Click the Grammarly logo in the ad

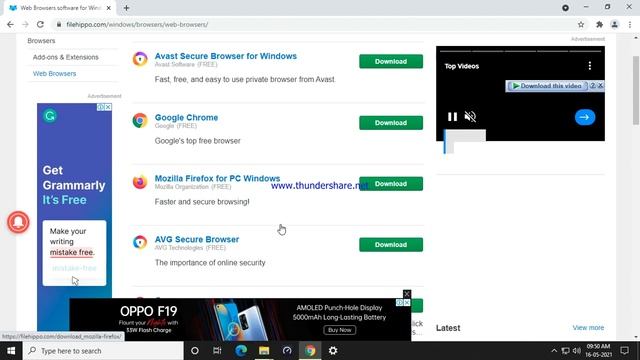[x=50, y=116]
